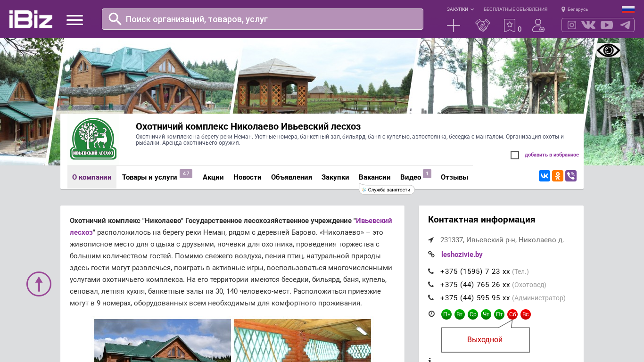Open the Объявления tab

click(x=291, y=177)
